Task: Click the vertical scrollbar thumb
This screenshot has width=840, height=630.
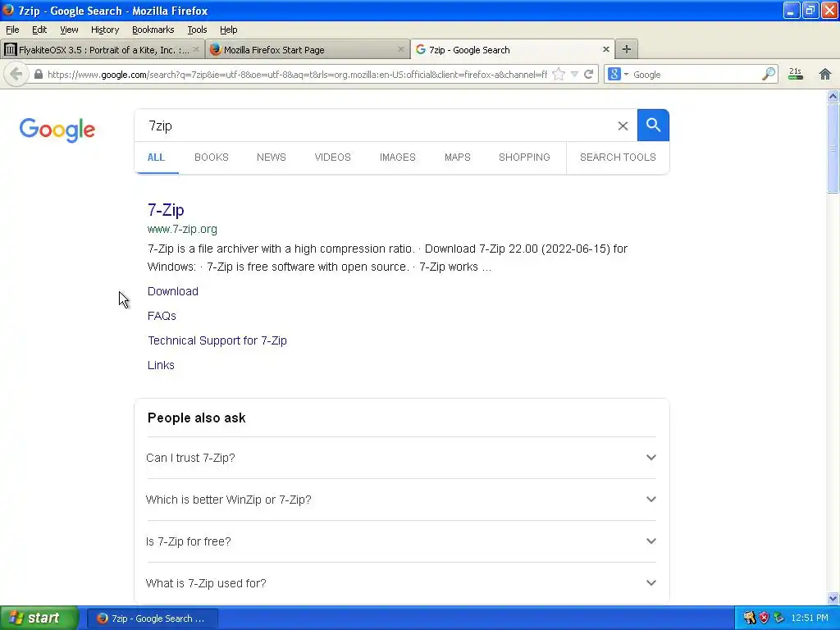Action: 833,148
